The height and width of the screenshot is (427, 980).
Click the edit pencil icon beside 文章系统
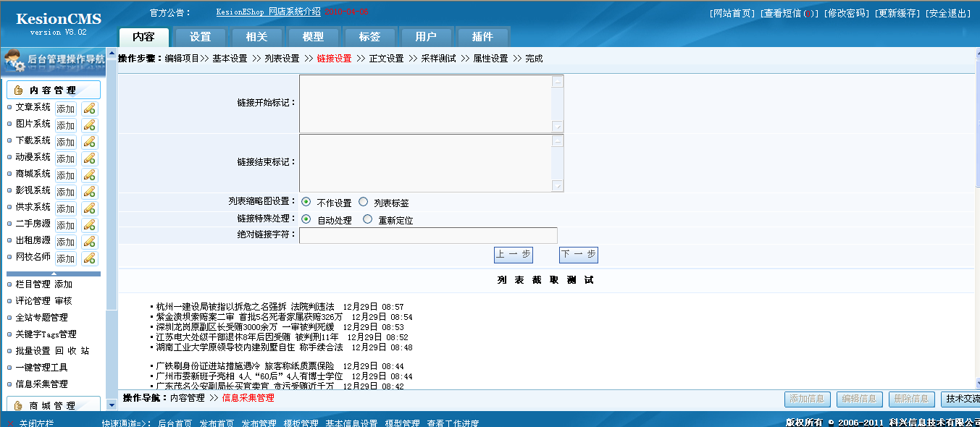coord(90,109)
